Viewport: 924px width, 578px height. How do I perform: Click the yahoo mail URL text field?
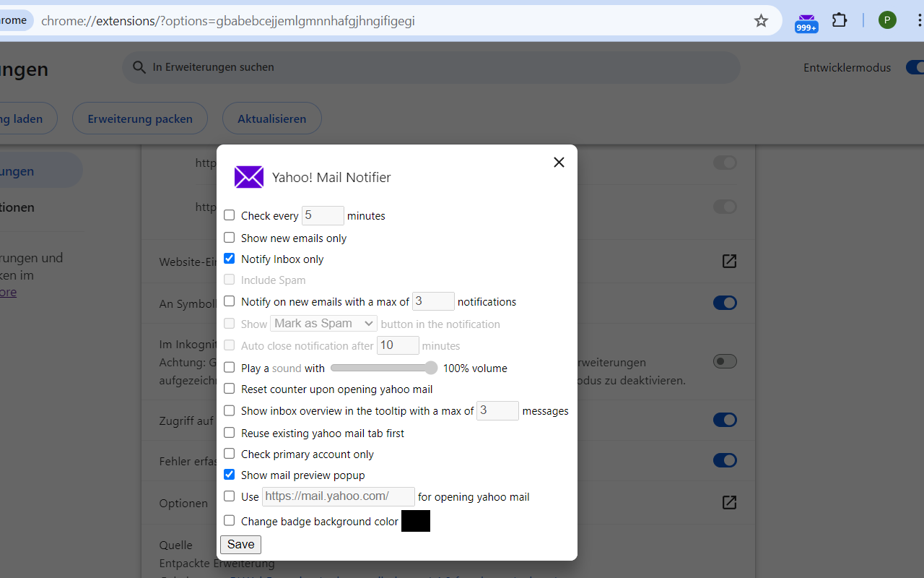pyautogui.click(x=339, y=496)
